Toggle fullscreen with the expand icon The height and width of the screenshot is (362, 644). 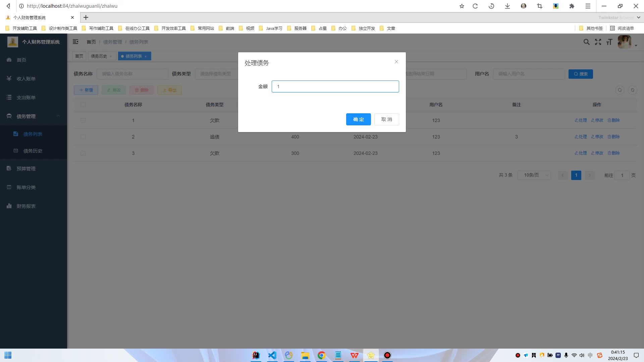(x=598, y=42)
